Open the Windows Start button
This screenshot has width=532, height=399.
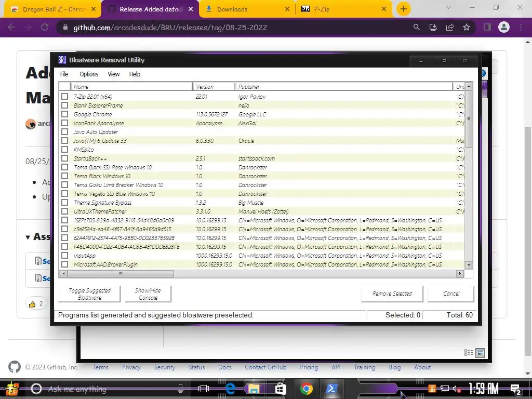pos(12,389)
